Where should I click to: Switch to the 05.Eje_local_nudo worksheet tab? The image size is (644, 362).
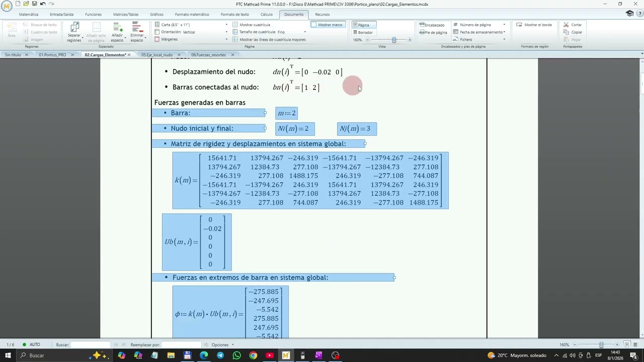coord(157,55)
